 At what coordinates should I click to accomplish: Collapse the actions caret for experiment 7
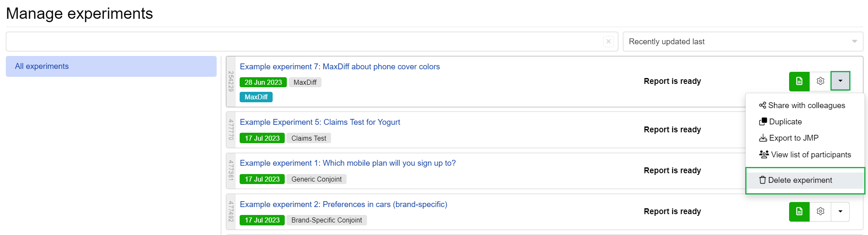[840, 81]
